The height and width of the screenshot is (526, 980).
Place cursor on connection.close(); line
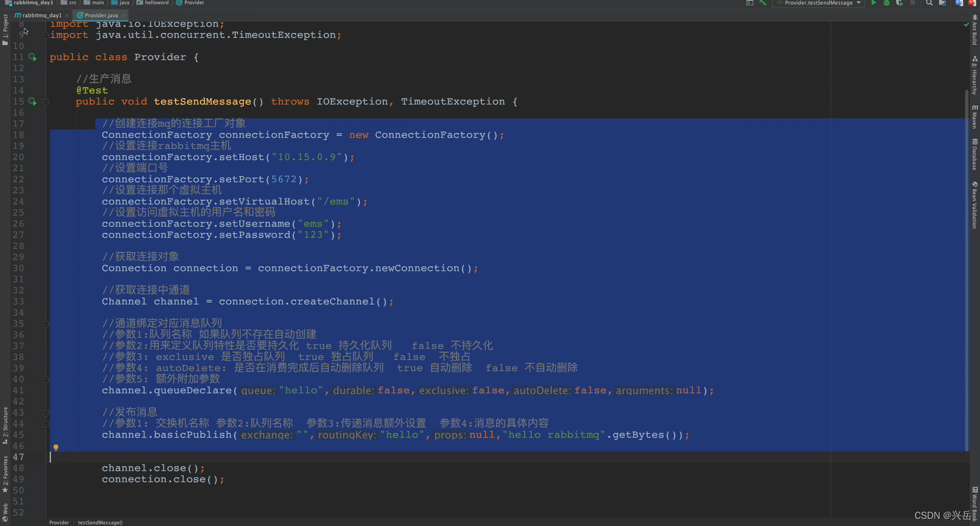pos(163,480)
